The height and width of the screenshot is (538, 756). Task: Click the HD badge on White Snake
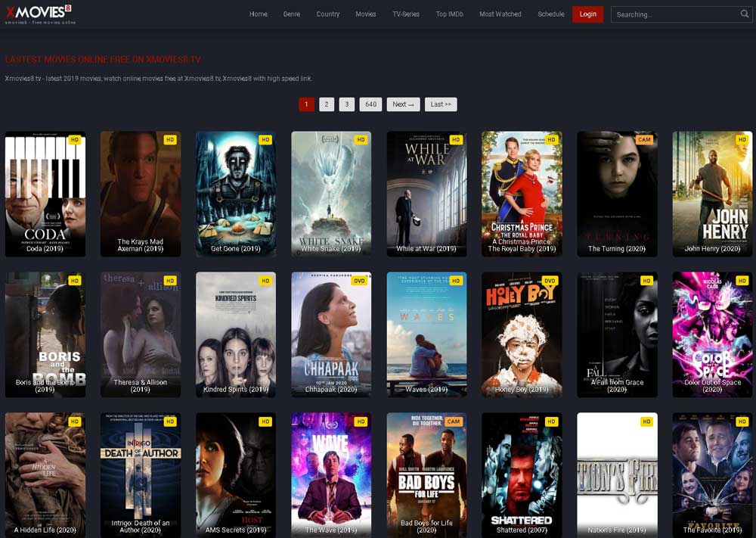pyautogui.click(x=361, y=140)
